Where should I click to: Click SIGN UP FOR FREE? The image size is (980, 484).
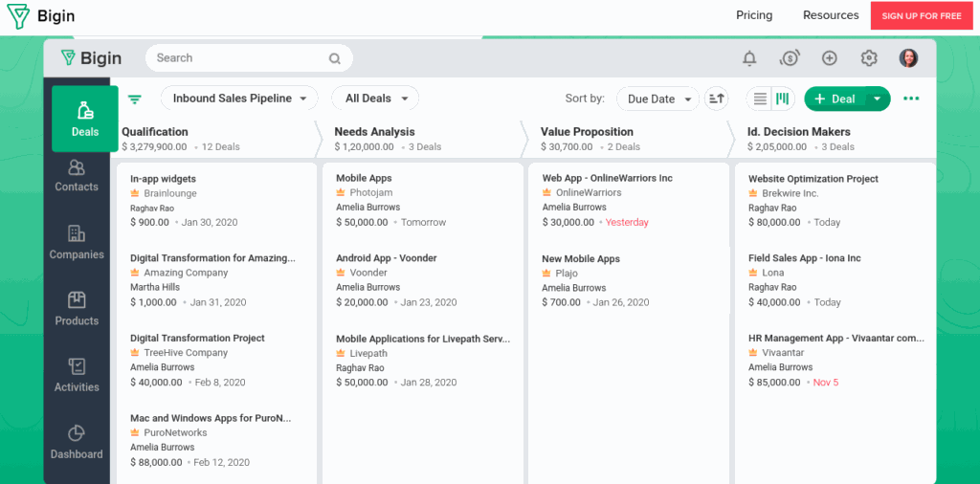coord(922,15)
